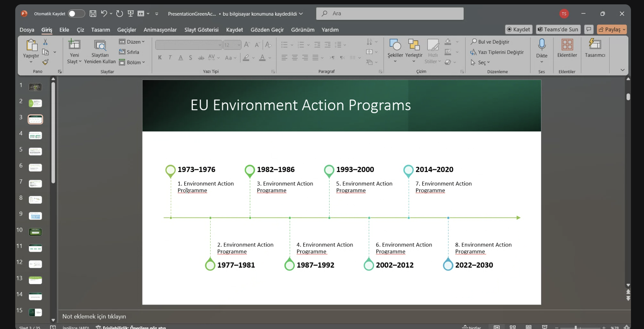Toggle the Otomatik Kaydet switch
This screenshot has height=329, width=644.
tap(76, 14)
